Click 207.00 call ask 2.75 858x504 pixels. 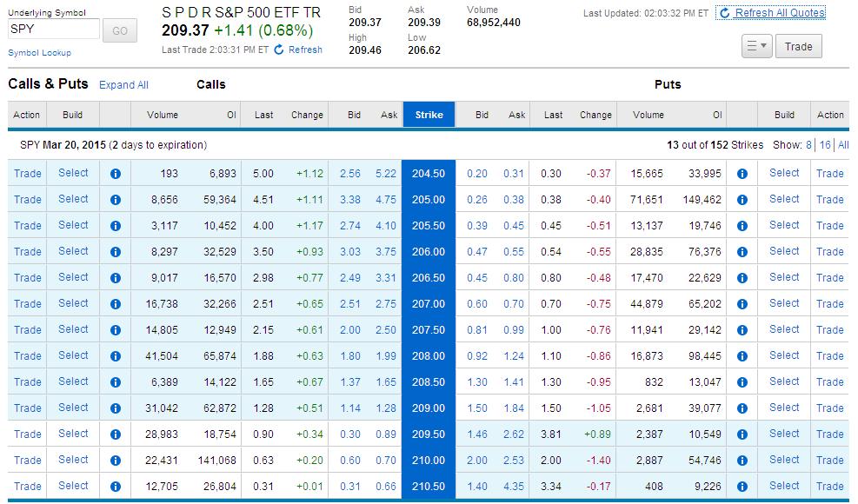[x=386, y=304]
